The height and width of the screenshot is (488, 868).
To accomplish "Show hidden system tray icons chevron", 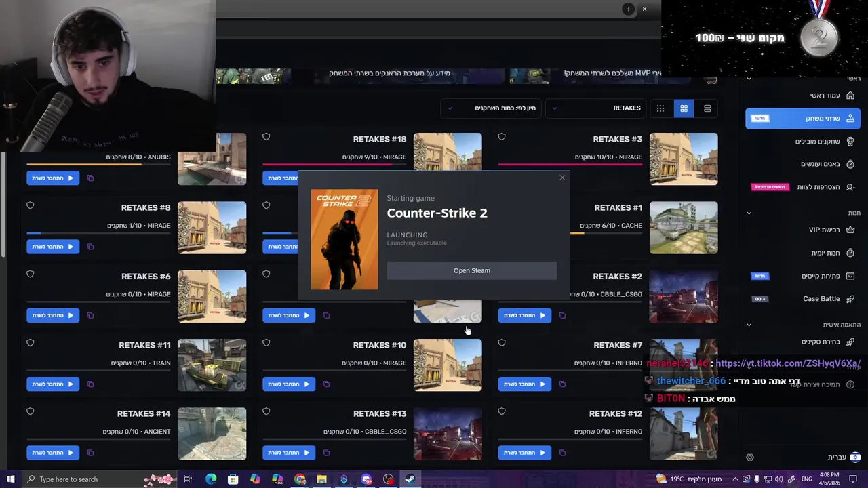I will tap(735, 479).
